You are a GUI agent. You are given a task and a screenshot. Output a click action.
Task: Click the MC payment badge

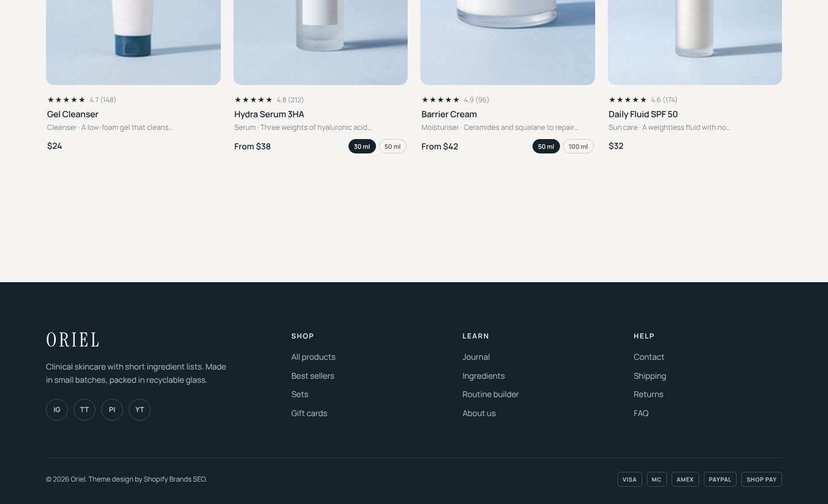click(657, 479)
